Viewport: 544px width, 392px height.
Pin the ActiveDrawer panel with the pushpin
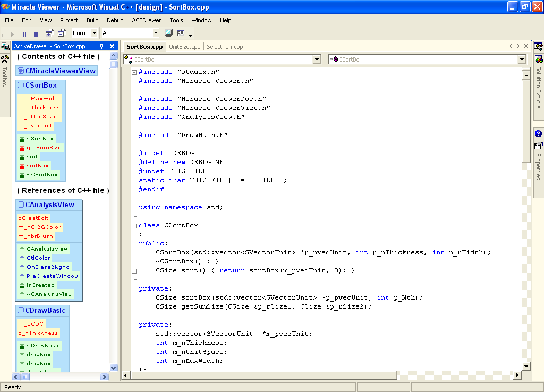(101, 46)
